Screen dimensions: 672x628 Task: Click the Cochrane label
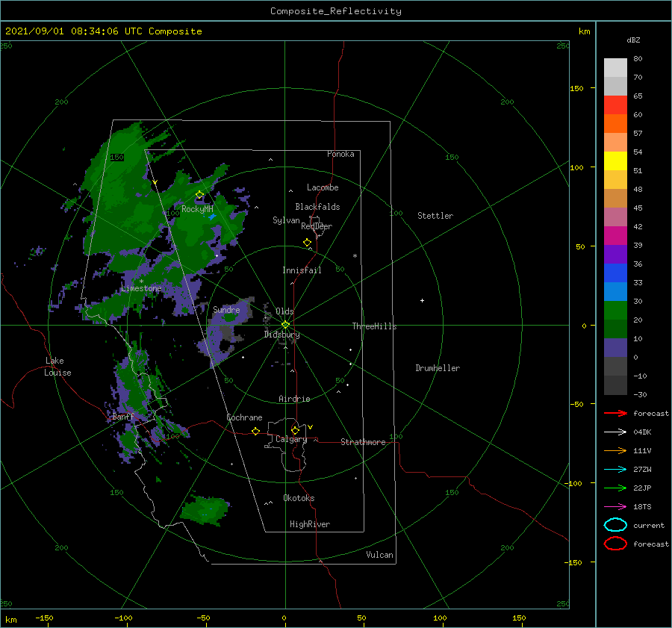[x=244, y=417]
